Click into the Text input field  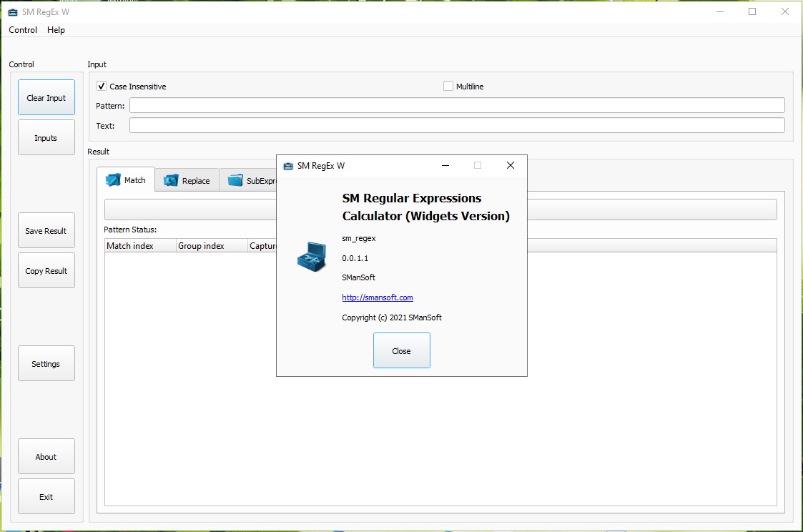coord(457,125)
